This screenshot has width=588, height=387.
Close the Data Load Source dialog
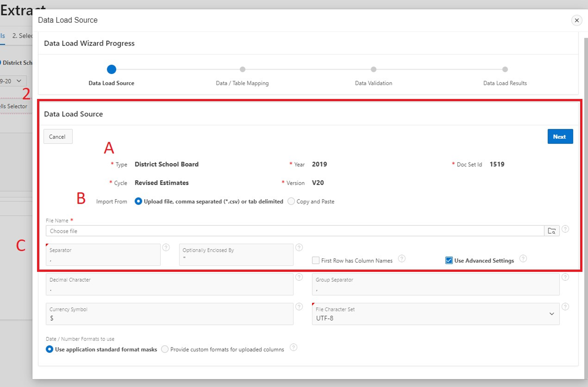point(576,20)
